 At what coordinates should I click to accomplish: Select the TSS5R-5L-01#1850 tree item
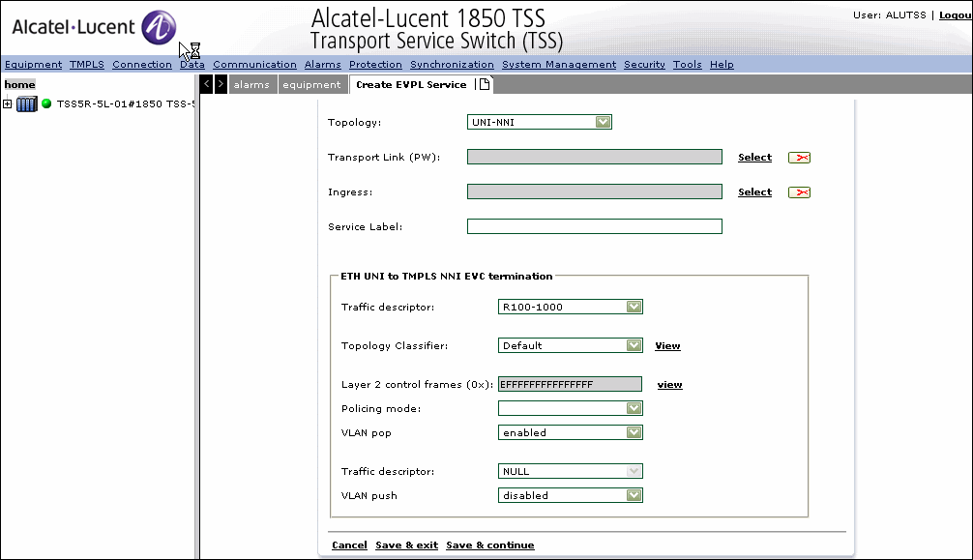[126, 103]
